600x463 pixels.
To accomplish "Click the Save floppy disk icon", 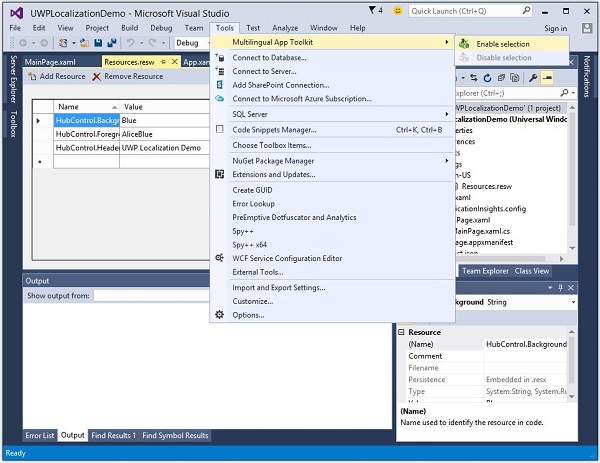I will (98, 43).
